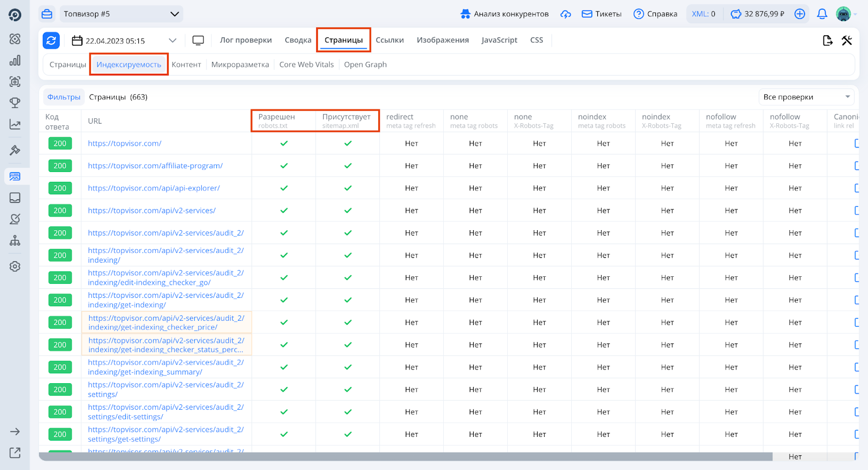The width and height of the screenshot is (868, 470).
Task: Open the line graph analytics icon in sidebar
Action: click(x=15, y=124)
